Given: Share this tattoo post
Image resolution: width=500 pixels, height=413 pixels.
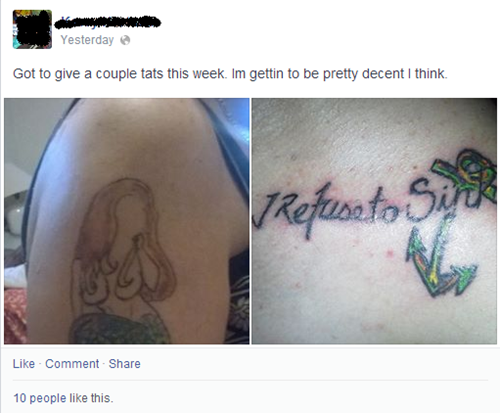Looking at the screenshot, I should tap(124, 364).
